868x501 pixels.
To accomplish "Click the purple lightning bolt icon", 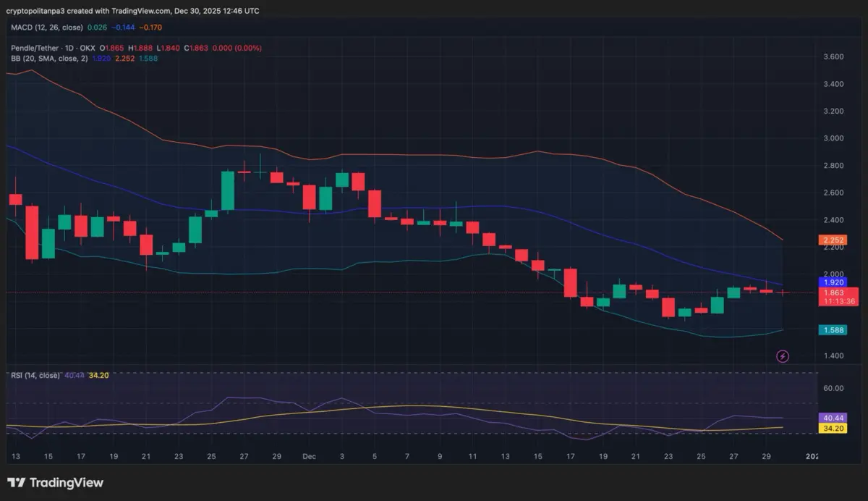I will (782, 356).
